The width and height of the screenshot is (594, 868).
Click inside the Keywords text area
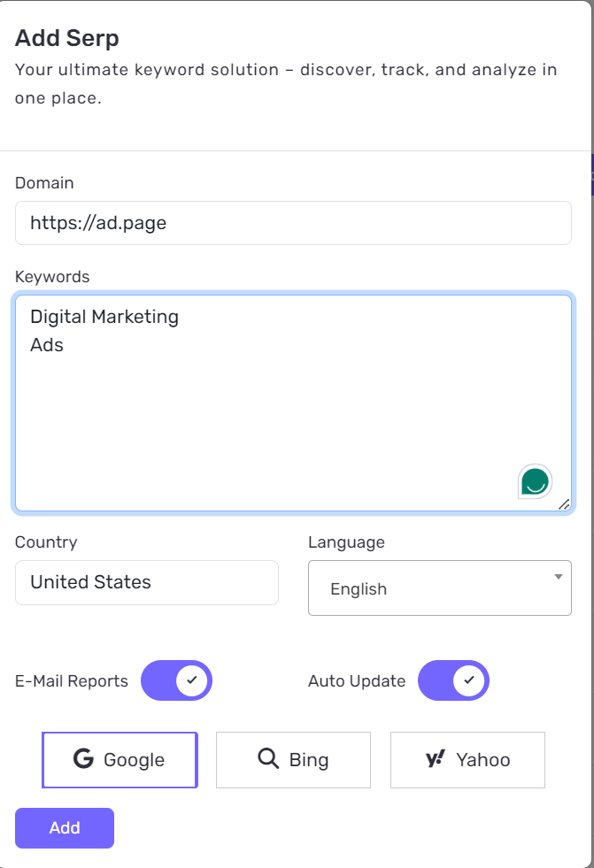tap(293, 403)
